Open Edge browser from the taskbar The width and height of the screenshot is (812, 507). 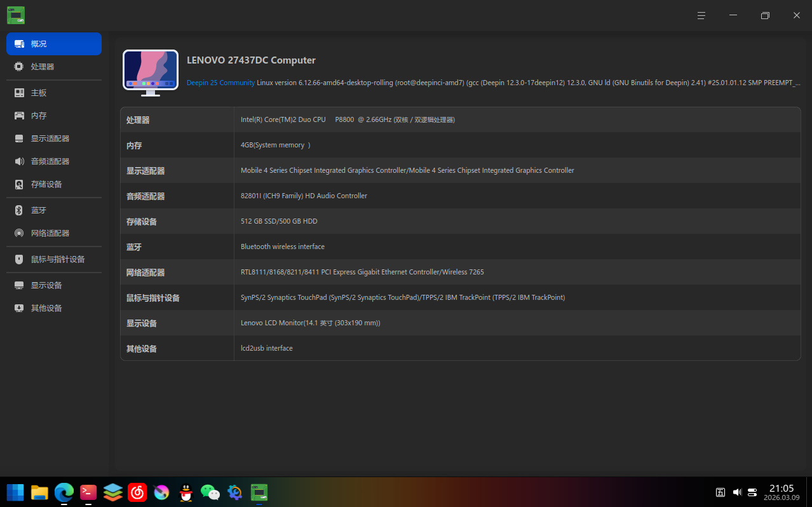pos(64,492)
